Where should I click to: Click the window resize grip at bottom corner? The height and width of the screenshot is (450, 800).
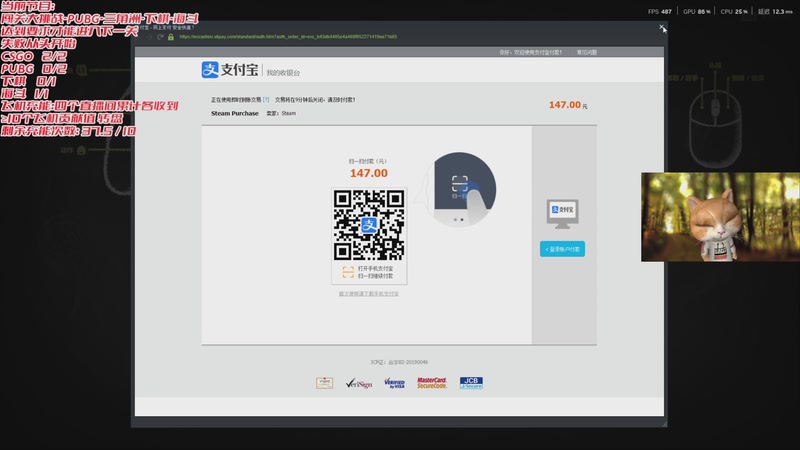[x=664, y=424]
